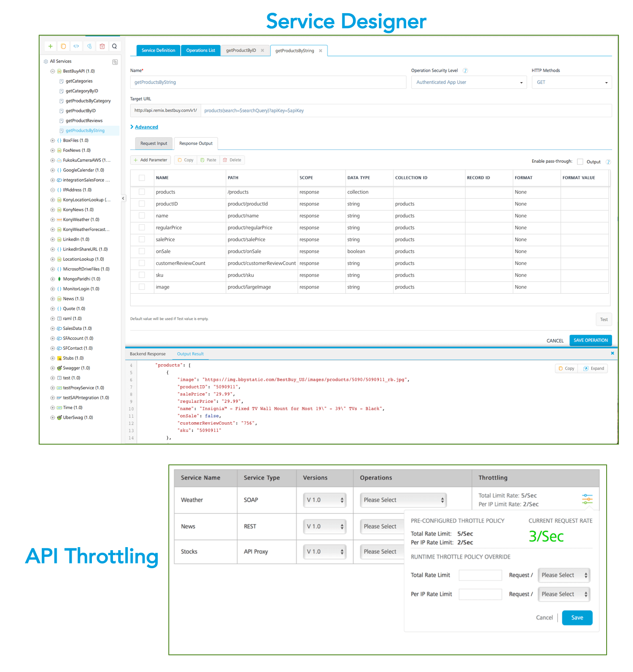Click the help icon next to Operation Security Level
This screenshot has height=672, width=633.
pos(465,70)
